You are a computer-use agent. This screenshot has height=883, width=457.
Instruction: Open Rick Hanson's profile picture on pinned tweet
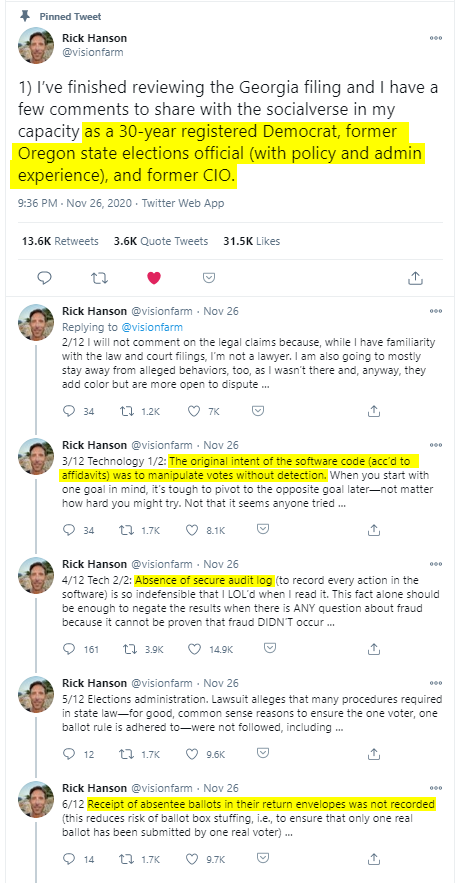[36, 45]
